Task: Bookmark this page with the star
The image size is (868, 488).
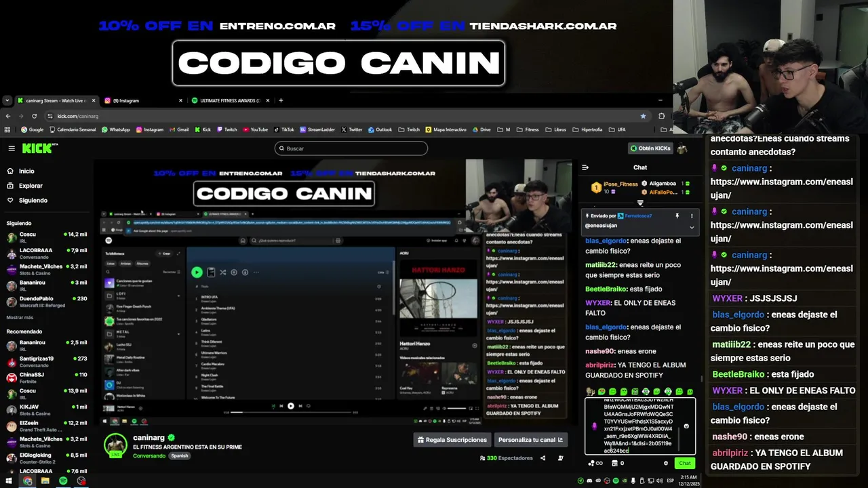Action: pos(643,116)
